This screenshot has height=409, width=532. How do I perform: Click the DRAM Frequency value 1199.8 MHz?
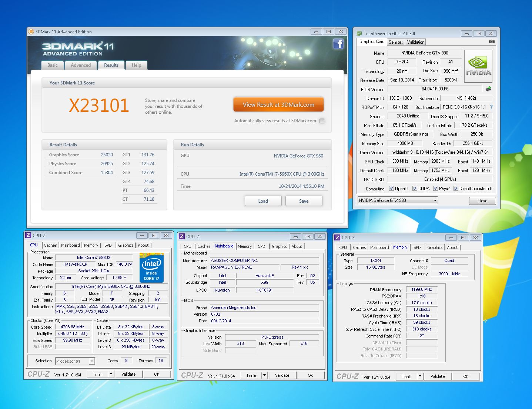click(x=422, y=290)
